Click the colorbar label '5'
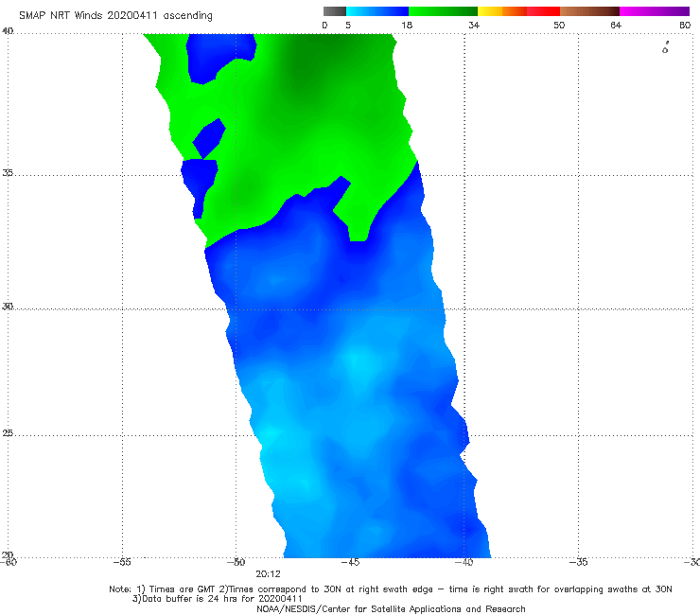Screen dimensions: 700x615 [x=348, y=25]
